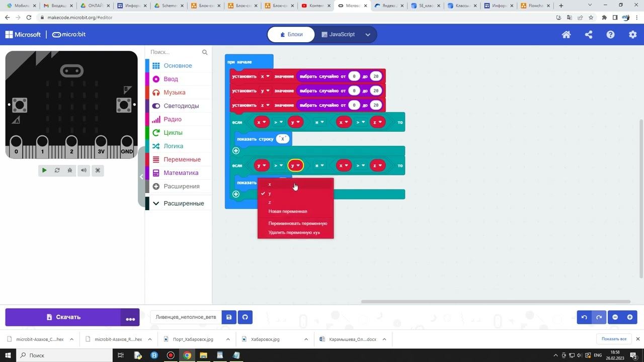Collapse the simulator panel with the arrow
644x362 pixels.
pyautogui.click(x=141, y=176)
